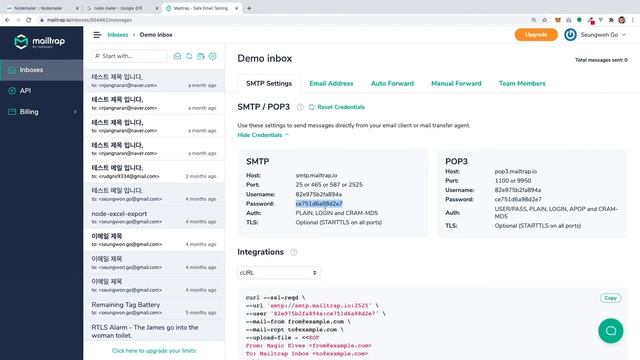Select the SMTP Settings tab
The width and height of the screenshot is (640, 360).
[269, 83]
